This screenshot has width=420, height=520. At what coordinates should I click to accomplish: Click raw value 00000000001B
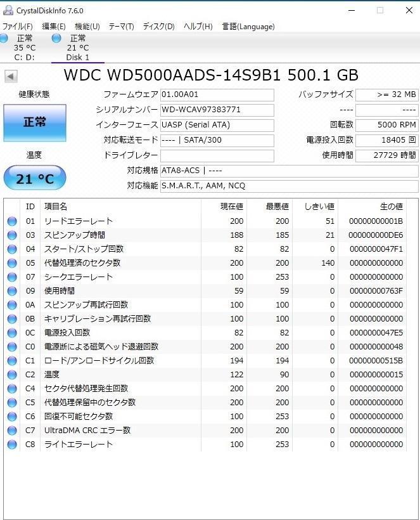click(376, 221)
